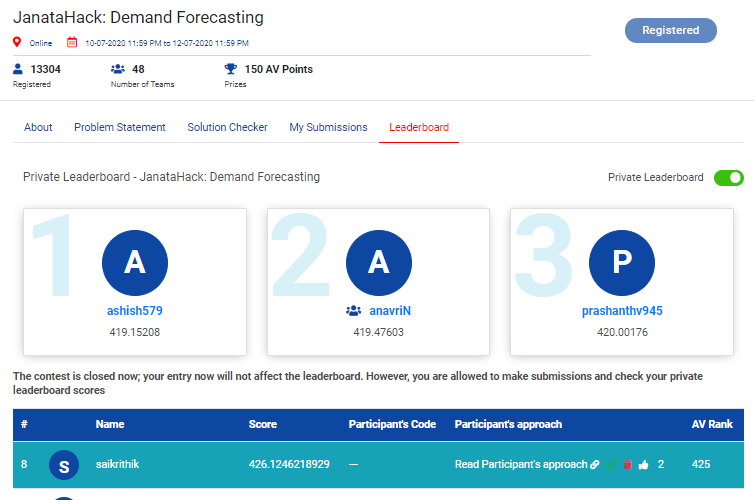Click the Participant's Code column header

pyautogui.click(x=392, y=425)
